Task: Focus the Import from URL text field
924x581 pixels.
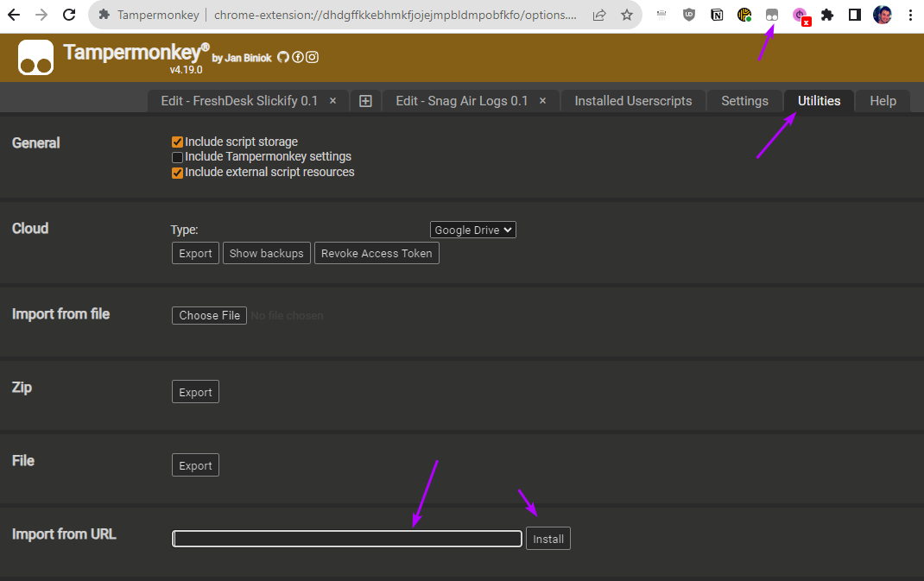Action: 347,539
